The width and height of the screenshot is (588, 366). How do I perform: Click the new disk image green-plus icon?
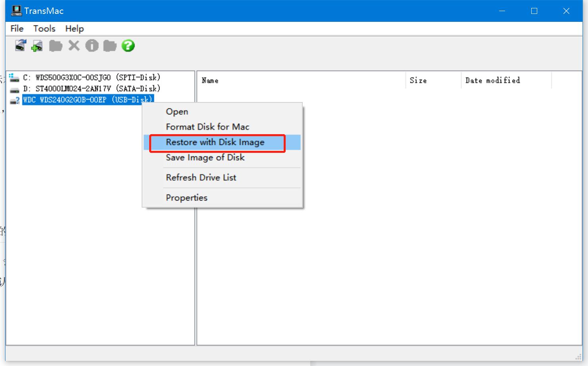pyautogui.click(x=37, y=46)
